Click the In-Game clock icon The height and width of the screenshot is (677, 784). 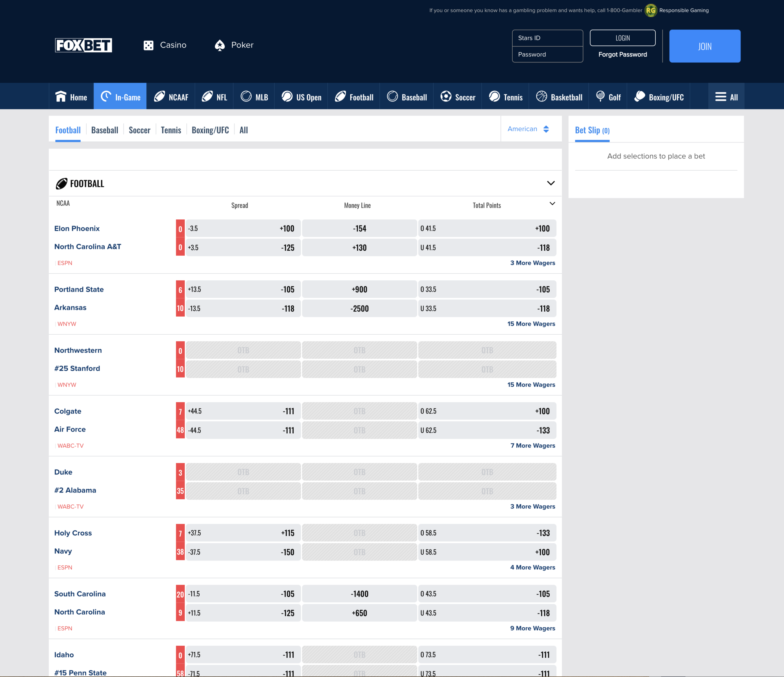pyautogui.click(x=106, y=97)
